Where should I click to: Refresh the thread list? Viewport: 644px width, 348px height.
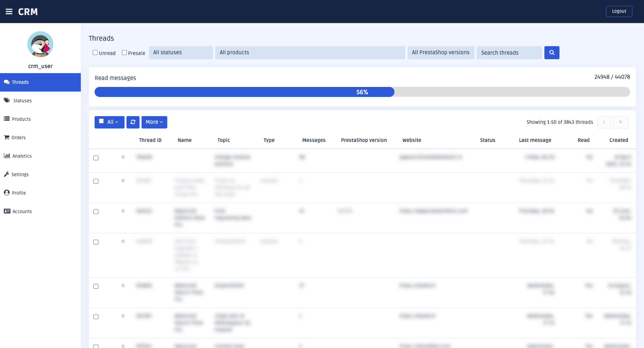pos(133,122)
